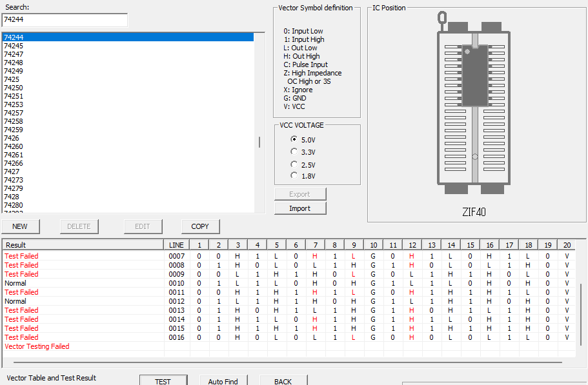Select 74251 in the chip list
The image size is (588, 385).
coord(128,96)
